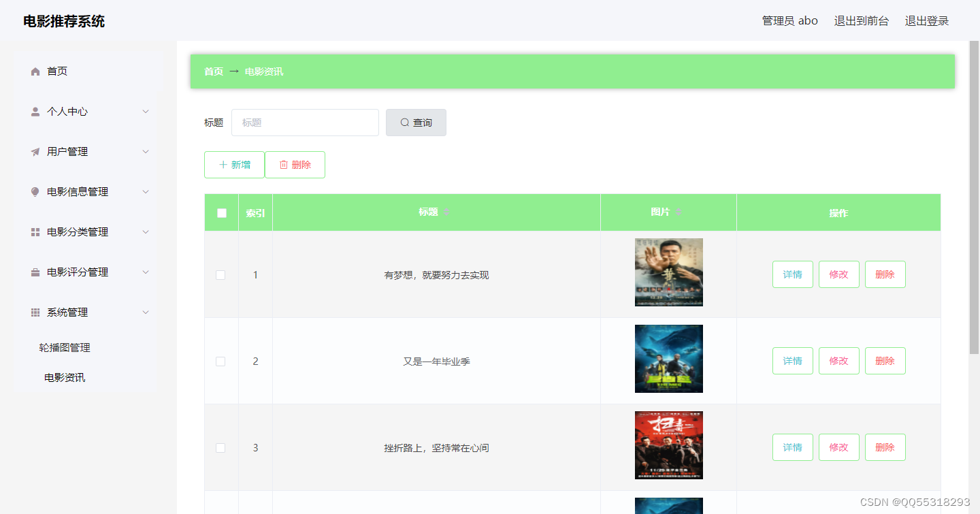Click 删除 for 有梦想，就要努力去实现
Image resolution: width=980 pixels, height=514 pixels.
[x=885, y=274]
